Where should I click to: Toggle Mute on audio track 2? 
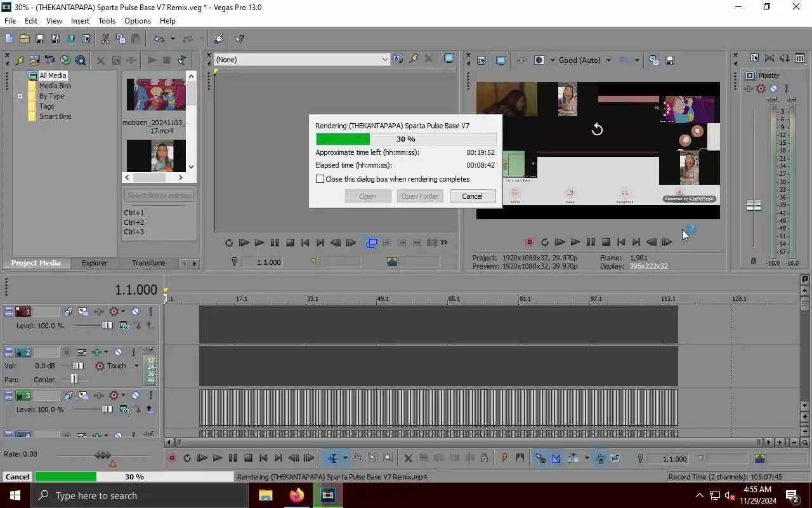[x=118, y=352]
